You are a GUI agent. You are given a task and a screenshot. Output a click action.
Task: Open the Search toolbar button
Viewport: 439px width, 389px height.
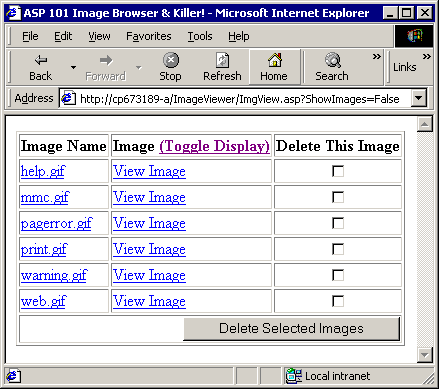(332, 67)
